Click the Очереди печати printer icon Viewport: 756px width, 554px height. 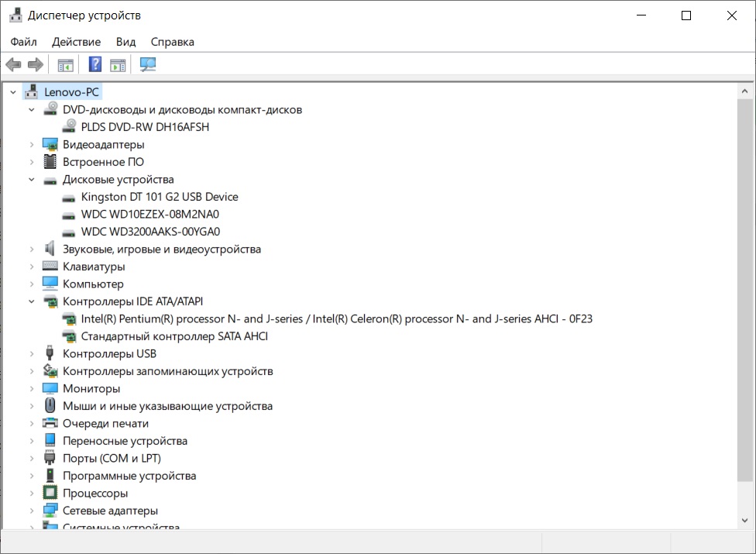coord(50,424)
